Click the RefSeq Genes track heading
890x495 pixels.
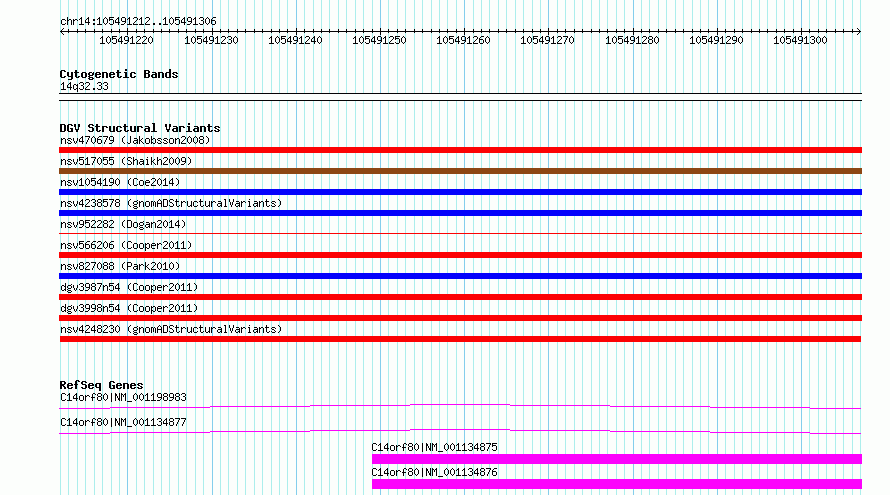[101, 385]
